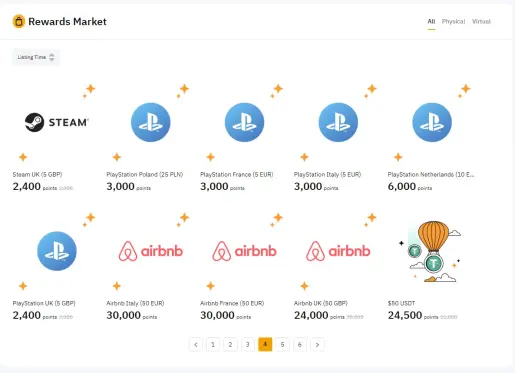The image size is (515, 373).
Task: Open PlayStation UK (5 GBP) title
Action: [44, 303]
